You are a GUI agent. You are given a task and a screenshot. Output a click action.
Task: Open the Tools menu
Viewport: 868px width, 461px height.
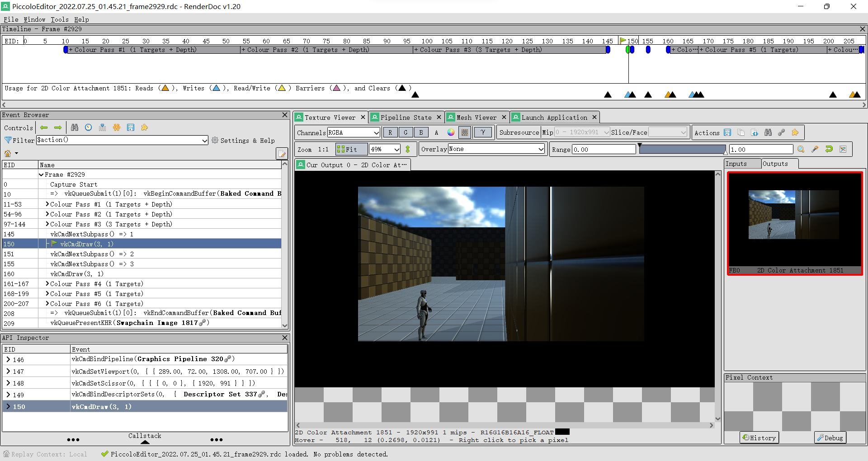59,19
